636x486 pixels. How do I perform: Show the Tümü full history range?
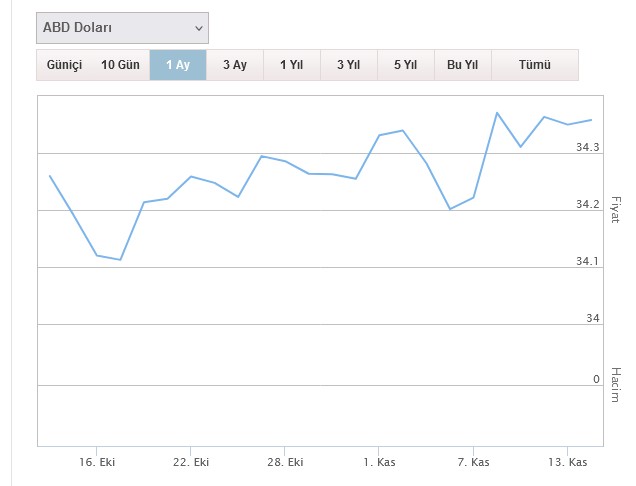click(x=535, y=65)
